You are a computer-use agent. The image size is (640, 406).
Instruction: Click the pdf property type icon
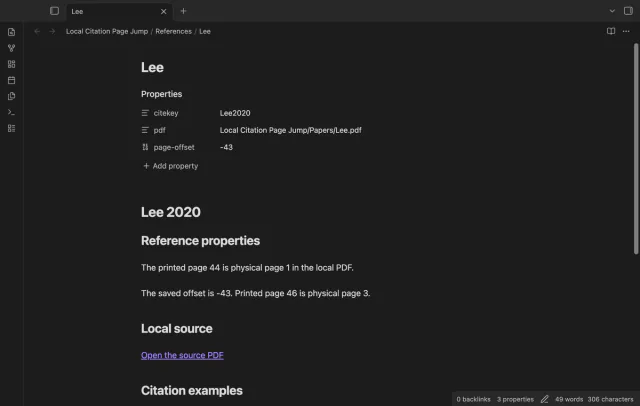coord(145,130)
